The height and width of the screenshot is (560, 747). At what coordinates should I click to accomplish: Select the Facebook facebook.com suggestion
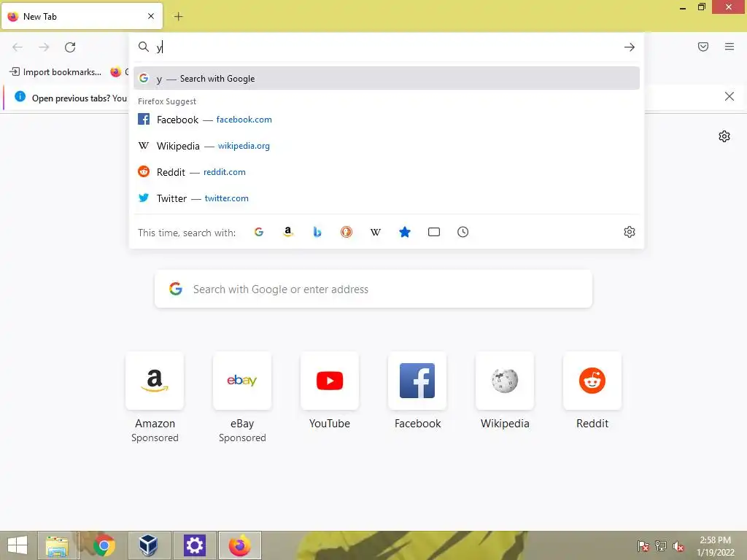387,120
